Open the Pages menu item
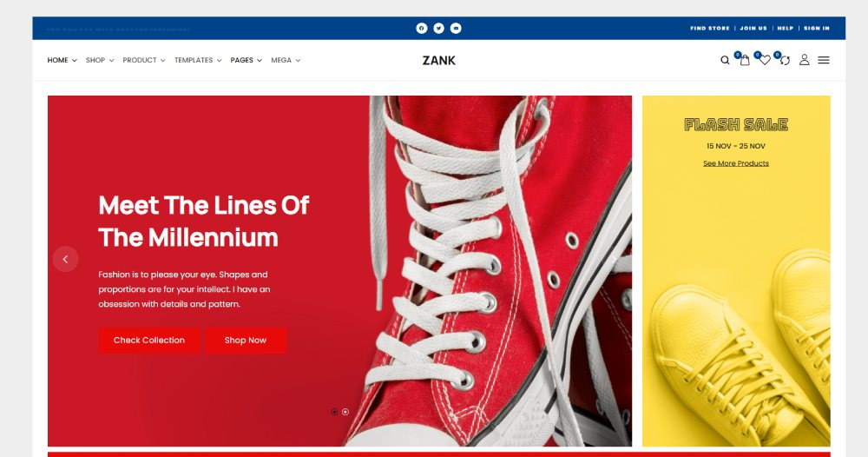 (247, 60)
